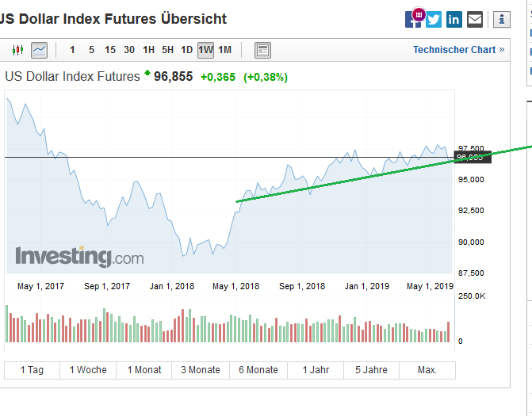Share via email envelope icon

(475, 20)
